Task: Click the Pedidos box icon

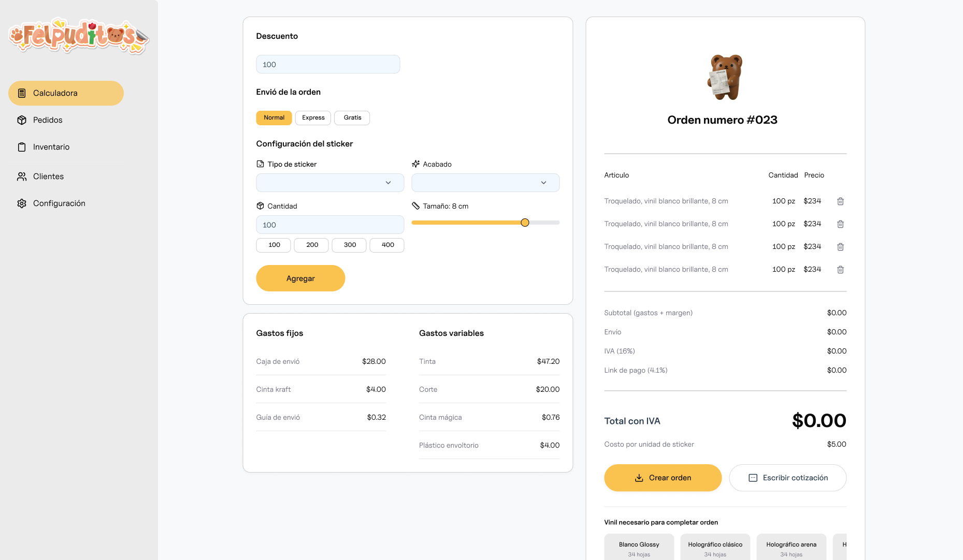Action: pos(22,120)
